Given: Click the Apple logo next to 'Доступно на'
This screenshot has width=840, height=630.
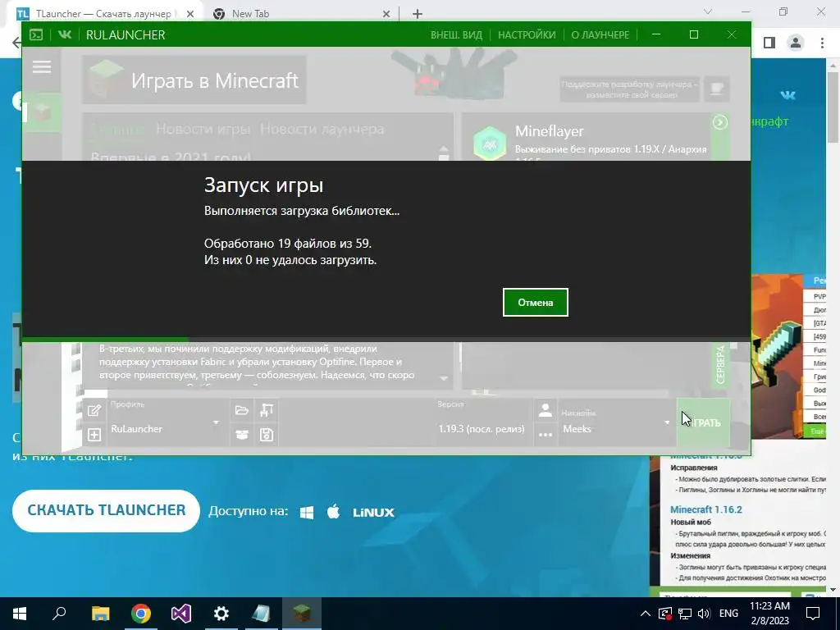Looking at the screenshot, I should click(x=333, y=512).
